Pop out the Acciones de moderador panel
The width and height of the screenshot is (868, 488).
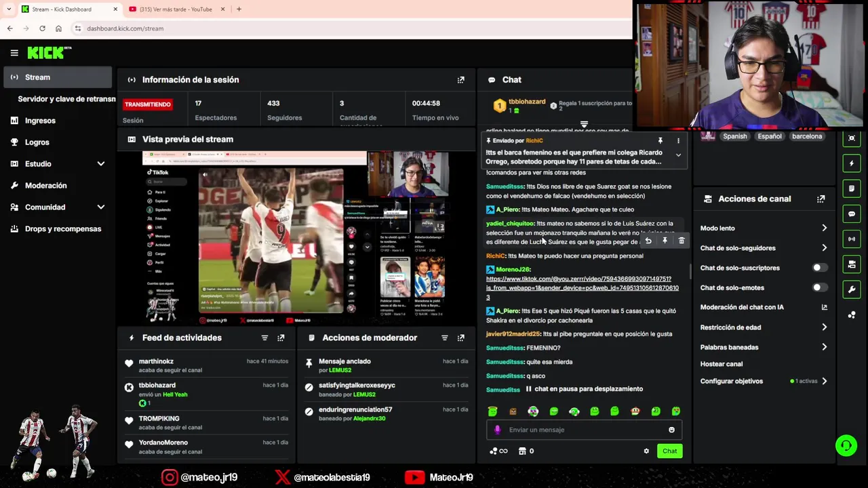pos(461,338)
